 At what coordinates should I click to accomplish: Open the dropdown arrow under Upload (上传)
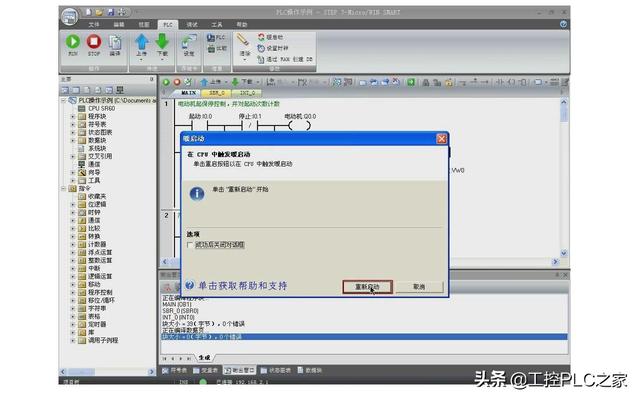click(142, 60)
